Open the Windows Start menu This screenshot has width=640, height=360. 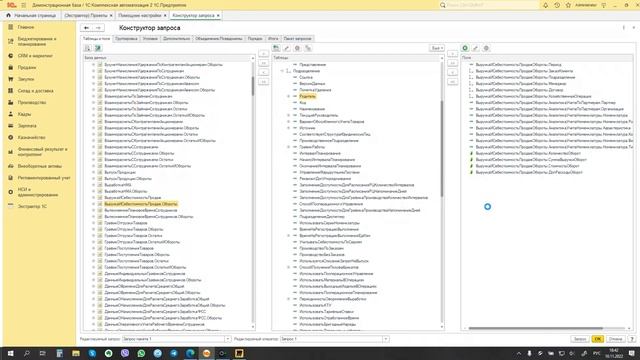[x=10, y=353]
